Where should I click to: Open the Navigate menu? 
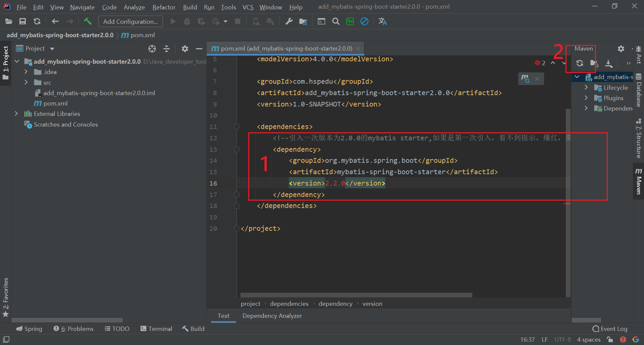[x=82, y=7]
